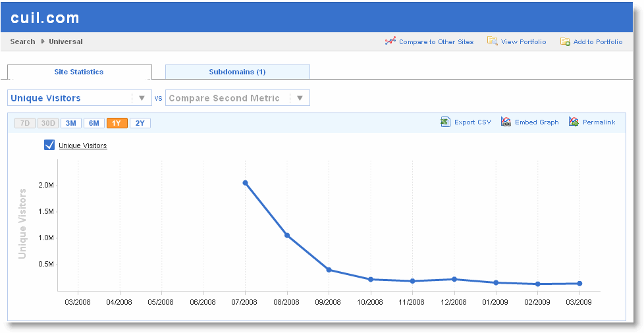The width and height of the screenshot is (644, 333).
Task: Click the breadcrumb arrow before Universal
Action: click(x=42, y=41)
